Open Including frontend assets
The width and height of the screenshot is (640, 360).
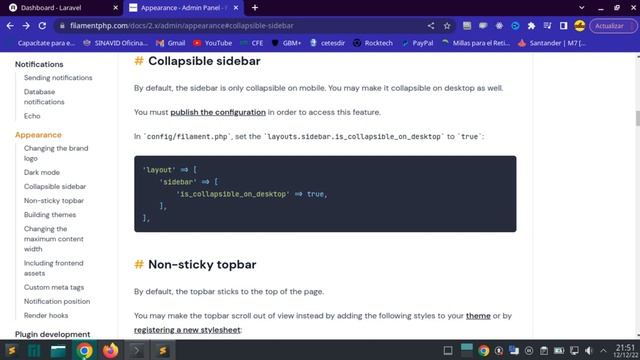coord(53,268)
